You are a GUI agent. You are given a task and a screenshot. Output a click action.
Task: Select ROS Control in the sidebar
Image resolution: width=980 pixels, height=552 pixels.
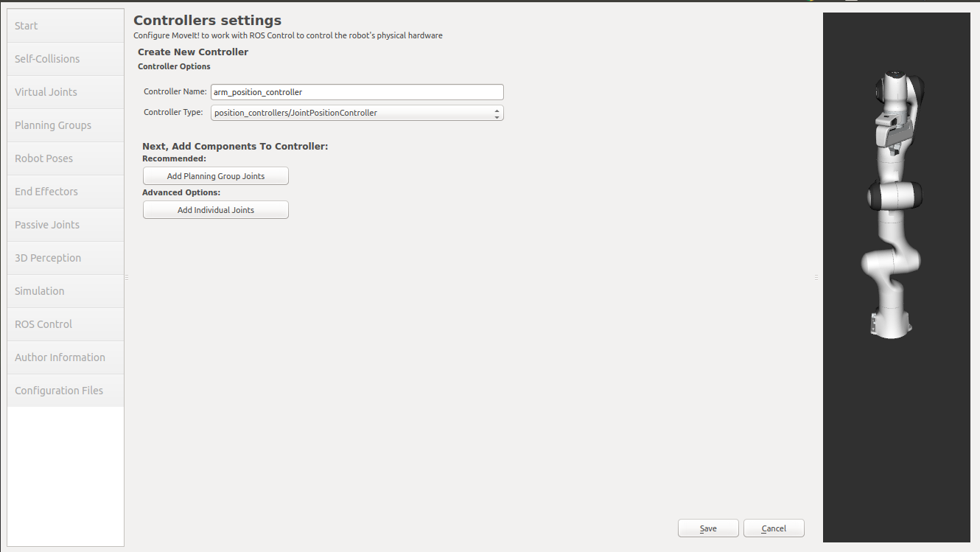(x=65, y=324)
